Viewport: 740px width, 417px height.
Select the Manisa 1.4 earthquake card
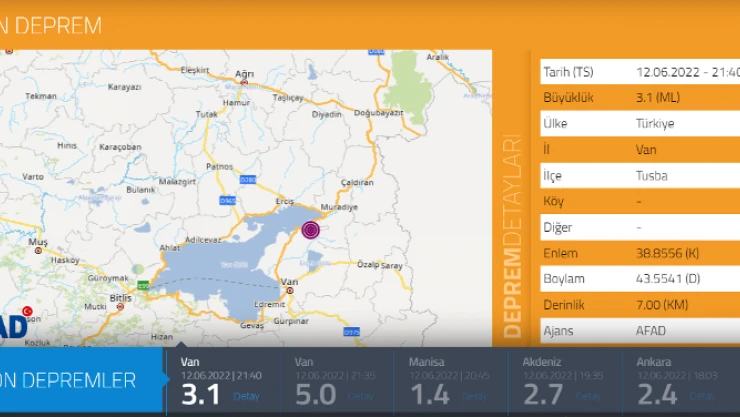tap(452, 380)
